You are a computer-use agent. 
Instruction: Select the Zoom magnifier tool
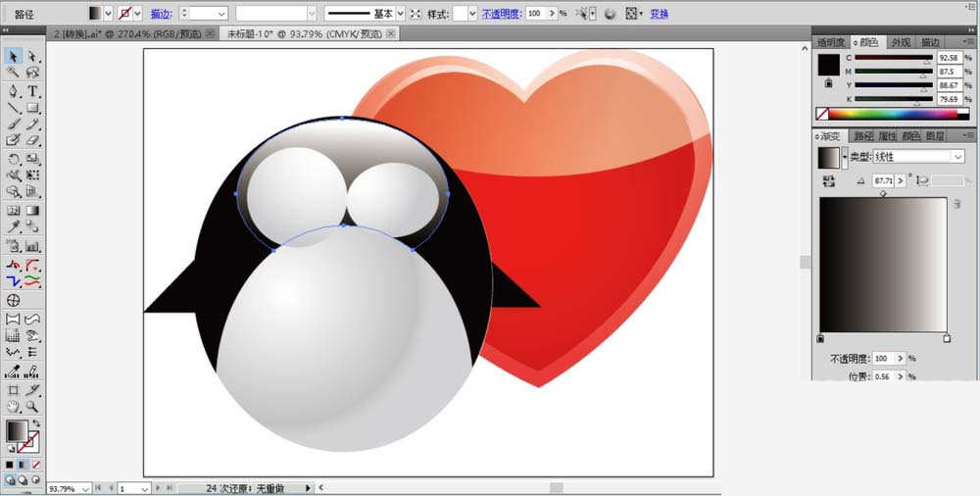(32, 407)
